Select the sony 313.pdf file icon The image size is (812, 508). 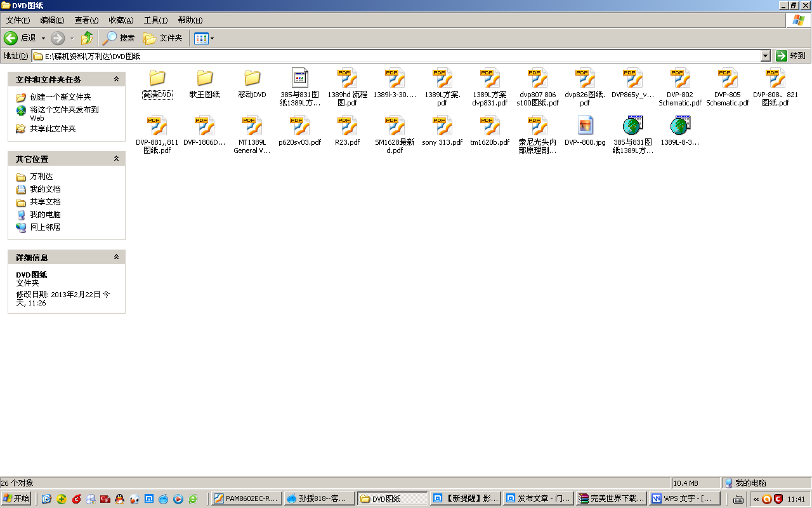tap(442, 126)
